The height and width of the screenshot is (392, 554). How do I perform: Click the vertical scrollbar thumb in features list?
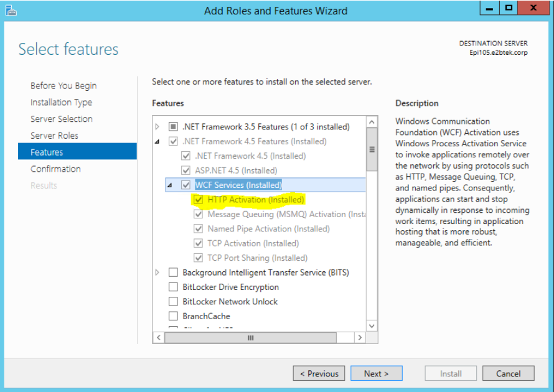[372, 149]
